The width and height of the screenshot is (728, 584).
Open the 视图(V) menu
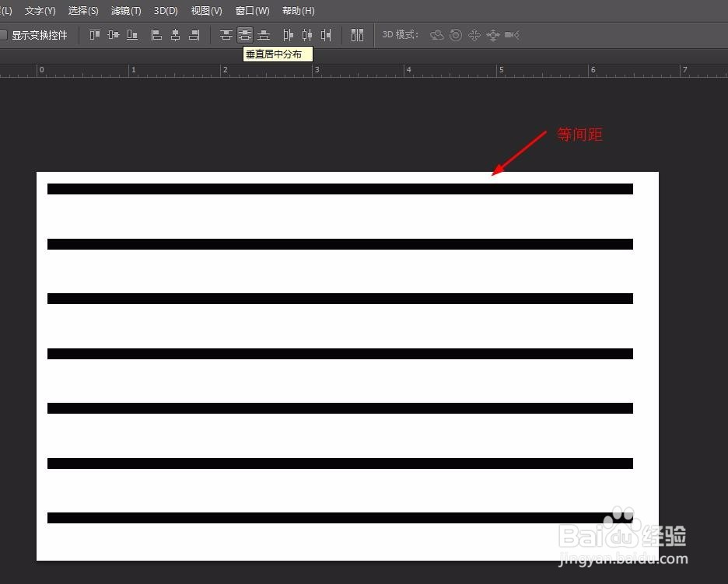[x=207, y=11]
